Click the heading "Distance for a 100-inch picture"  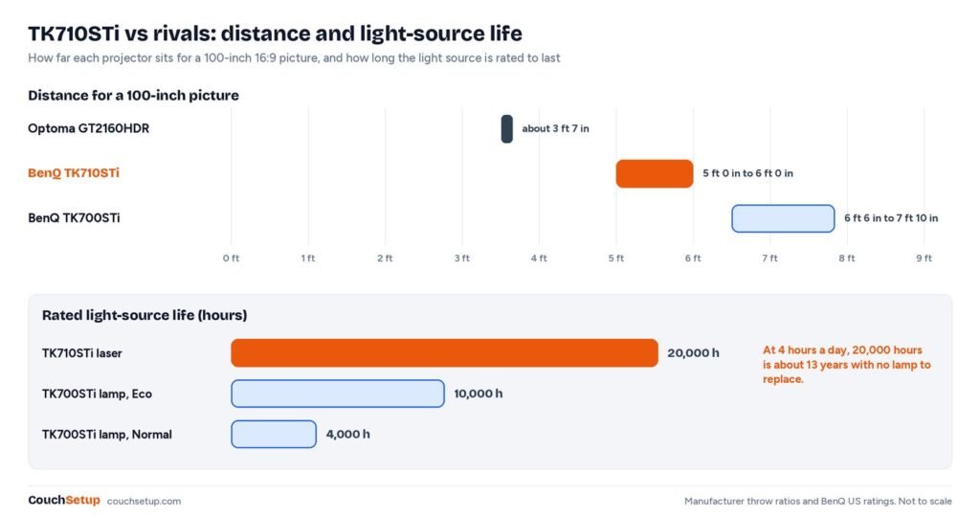133,95
